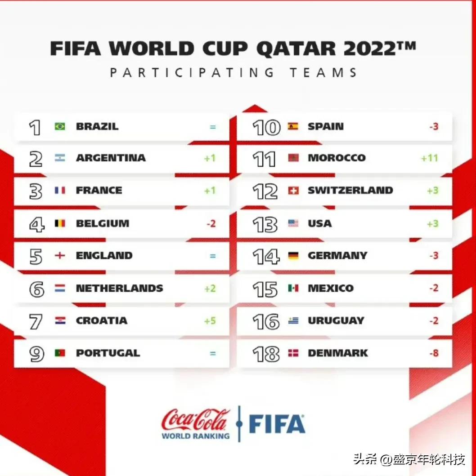Image resolution: width=476 pixels, height=476 pixels.
Task: Click the Switzerland flag icon
Action: pos(293,191)
